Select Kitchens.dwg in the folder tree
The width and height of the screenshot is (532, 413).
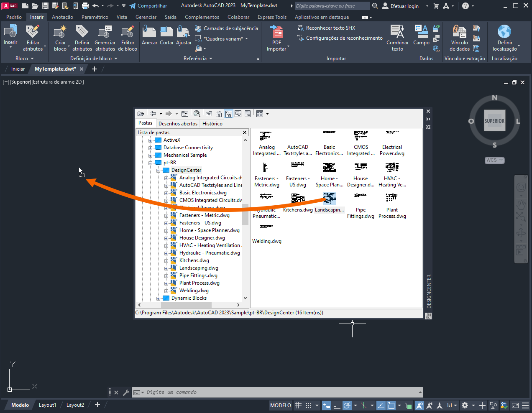click(x=194, y=260)
